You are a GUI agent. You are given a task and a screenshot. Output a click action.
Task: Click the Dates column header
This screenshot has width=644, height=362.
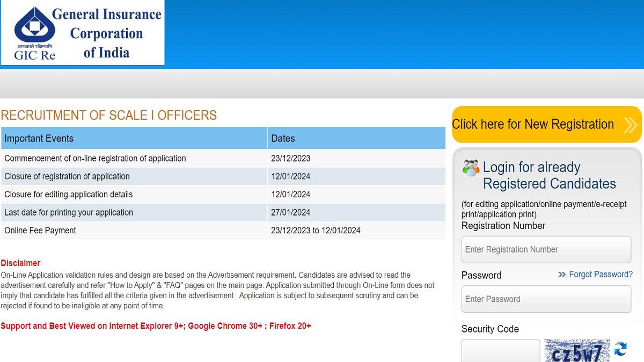point(283,138)
